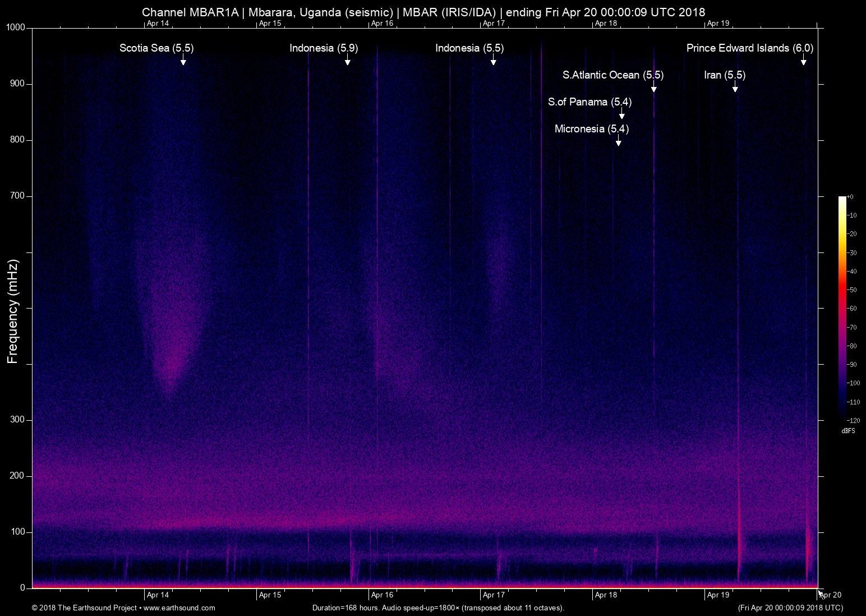Click the arrow beneath Indonesia (5.9) label
Image resolution: width=866 pixels, height=616 pixels.
(x=347, y=61)
